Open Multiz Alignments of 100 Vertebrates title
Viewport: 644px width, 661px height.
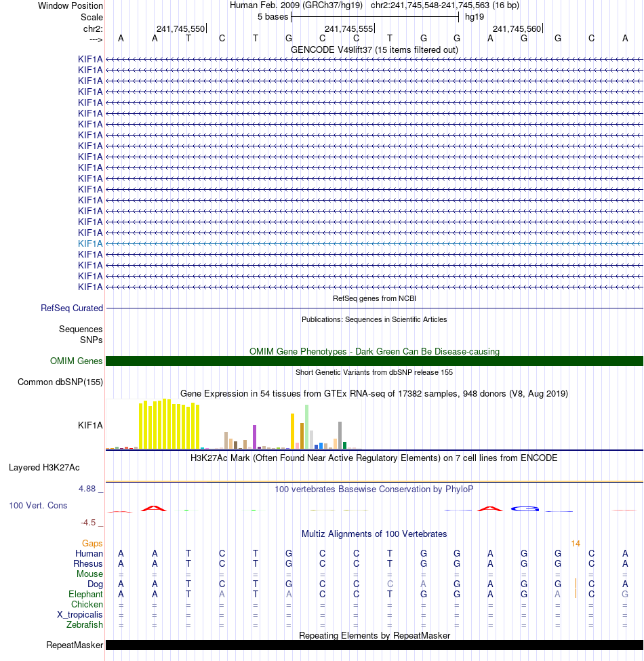pyautogui.click(x=374, y=534)
